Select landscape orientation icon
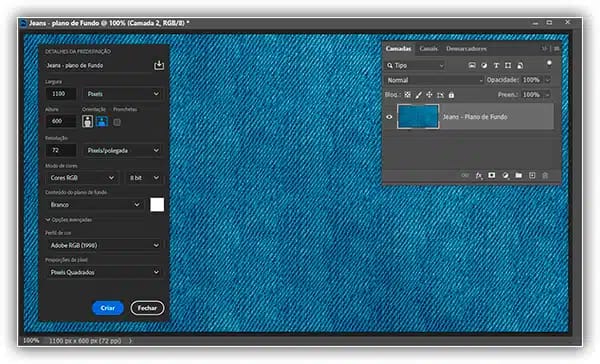The height and width of the screenshot is (364, 600). (x=102, y=122)
